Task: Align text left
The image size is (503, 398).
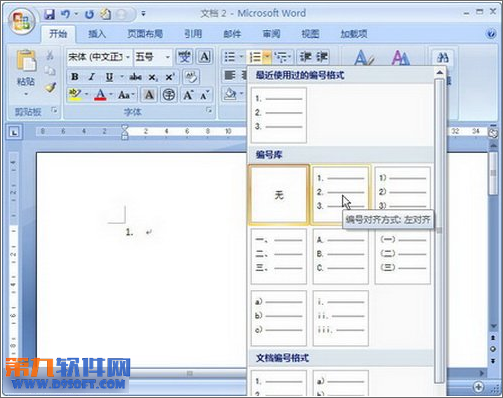Action: (x=230, y=75)
